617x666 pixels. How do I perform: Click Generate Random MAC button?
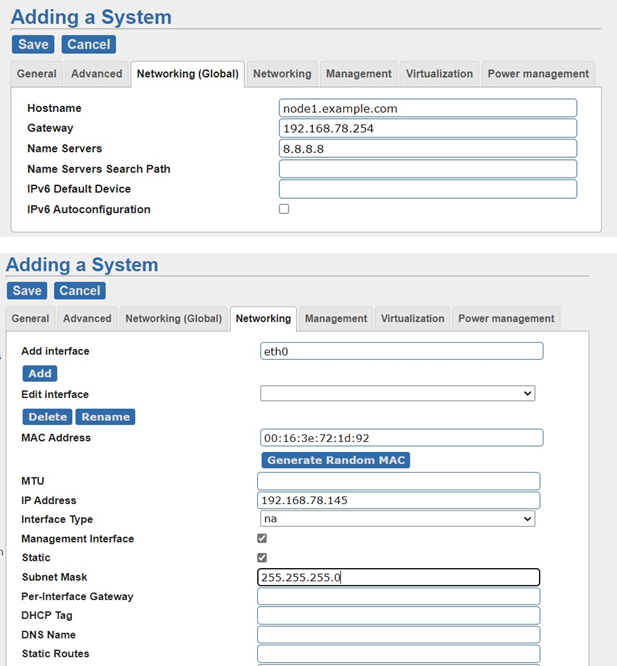(336, 460)
